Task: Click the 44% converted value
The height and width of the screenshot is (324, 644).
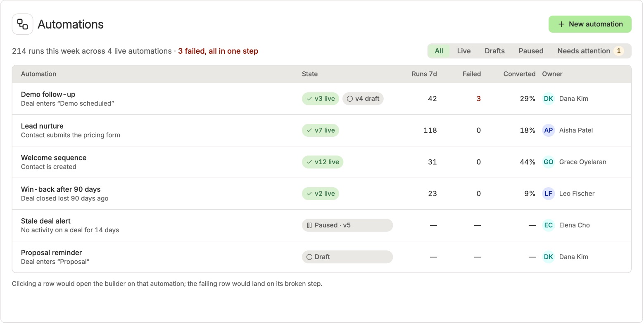Action: point(528,162)
